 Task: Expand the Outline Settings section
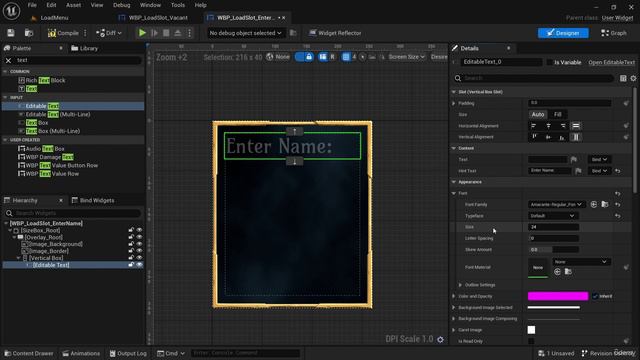click(460, 285)
